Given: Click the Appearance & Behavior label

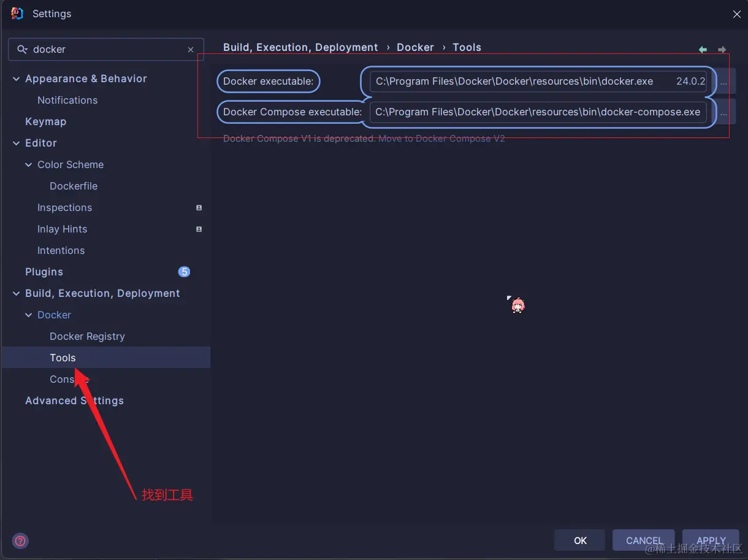Looking at the screenshot, I should pos(86,79).
